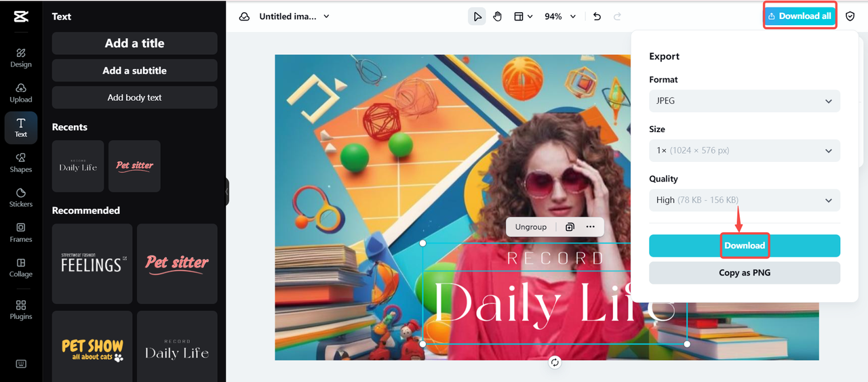Choose the recommended Daily Life template
This screenshot has width=868, height=382.
click(177, 347)
